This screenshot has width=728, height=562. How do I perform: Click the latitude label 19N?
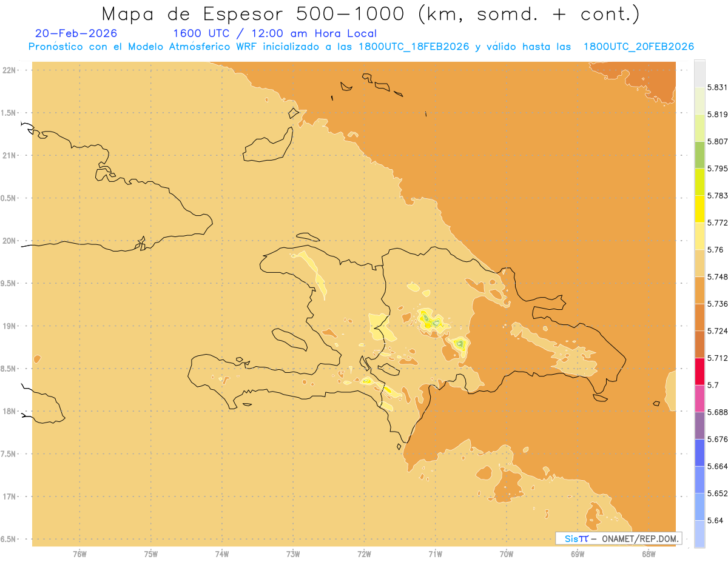pos(9,326)
